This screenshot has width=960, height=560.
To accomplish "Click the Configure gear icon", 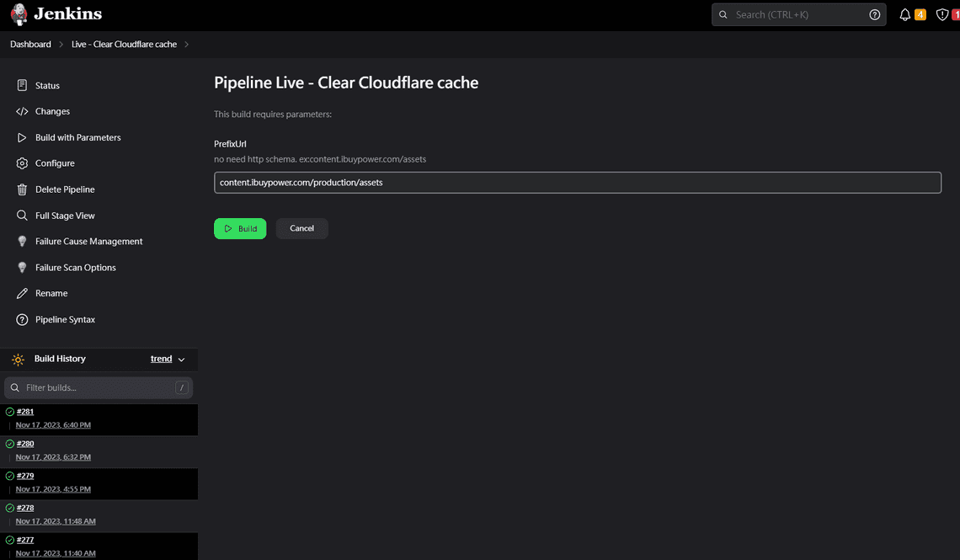I will pyautogui.click(x=22, y=163).
